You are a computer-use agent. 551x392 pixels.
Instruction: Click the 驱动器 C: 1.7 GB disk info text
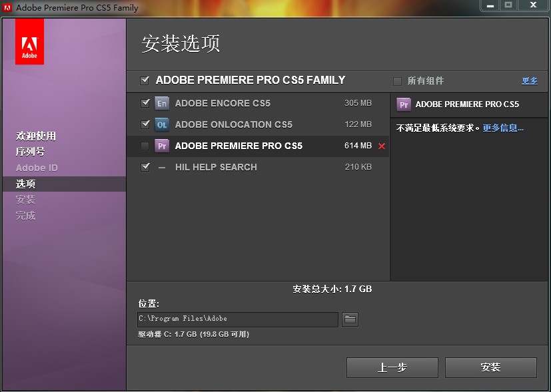[x=193, y=335]
